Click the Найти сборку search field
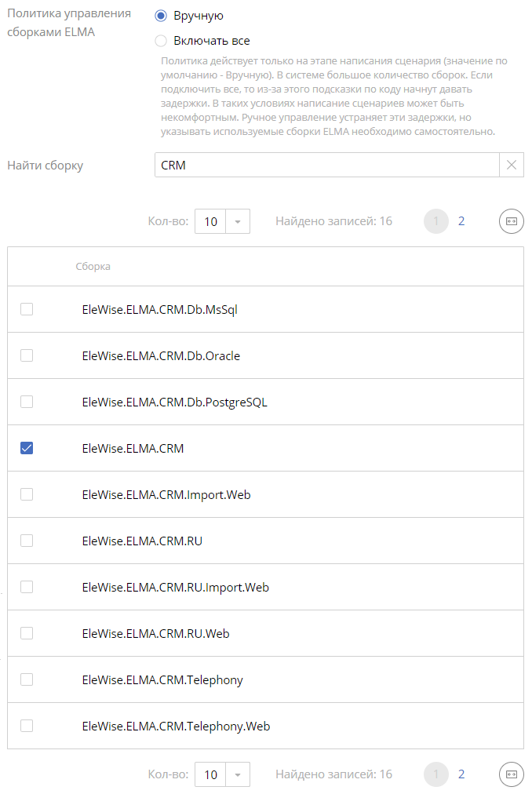 [x=326, y=165]
